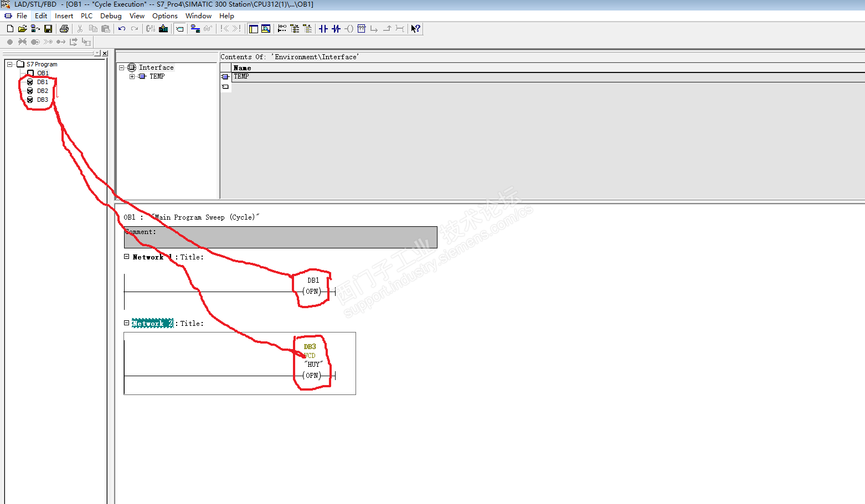Screen dimensions: 865x504
Task: Click the OPN coil in Network 2
Action: point(312,376)
